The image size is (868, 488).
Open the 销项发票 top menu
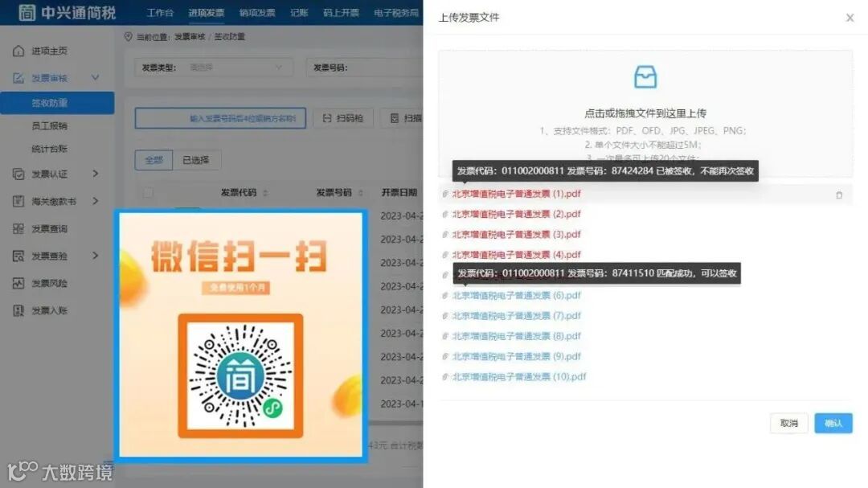coord(257,13)
